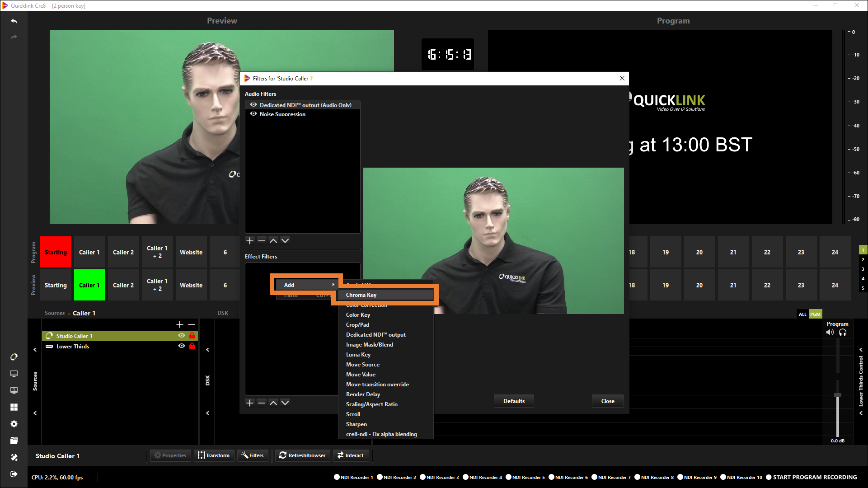868x488 pixels.
Task: Toggle visibility of Noise Suppression filter
Action: 253,114
